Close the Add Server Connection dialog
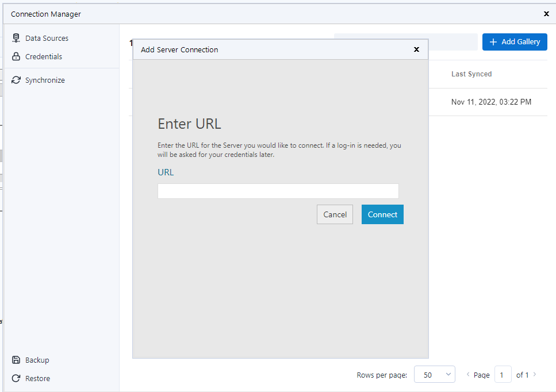Viewport: 556px width, 392px height. click(416, 49)
